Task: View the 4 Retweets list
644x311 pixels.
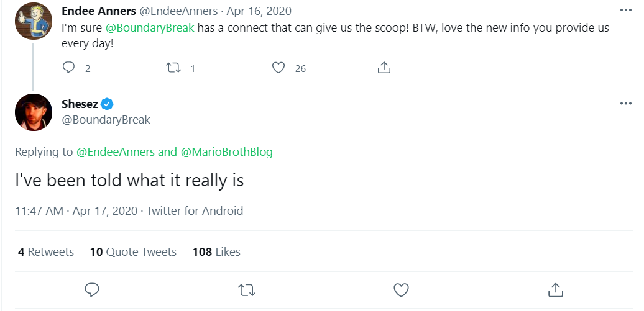Action: click(x=46, y=251)
